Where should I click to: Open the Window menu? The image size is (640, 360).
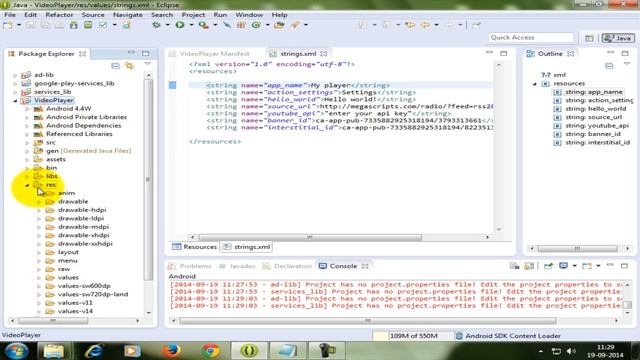point(249,15)
